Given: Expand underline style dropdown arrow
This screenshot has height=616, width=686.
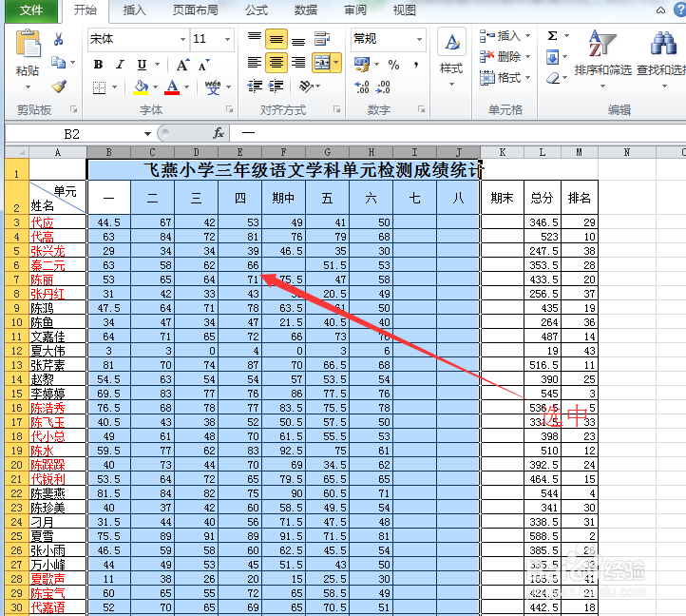Looking at the screenshot, I should pos(157,65).
